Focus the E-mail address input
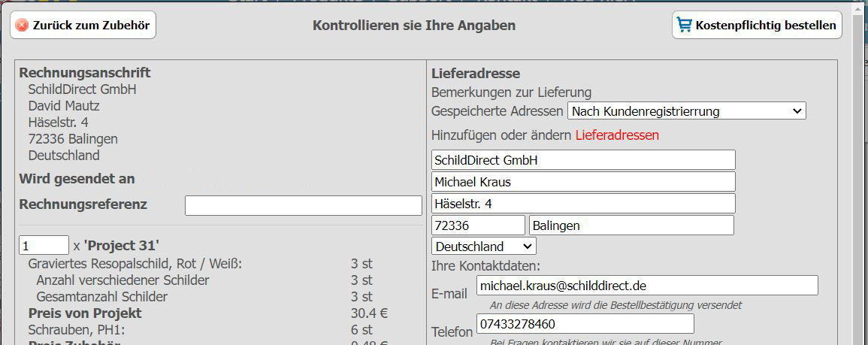868x345 pixels. coord(646,286)
